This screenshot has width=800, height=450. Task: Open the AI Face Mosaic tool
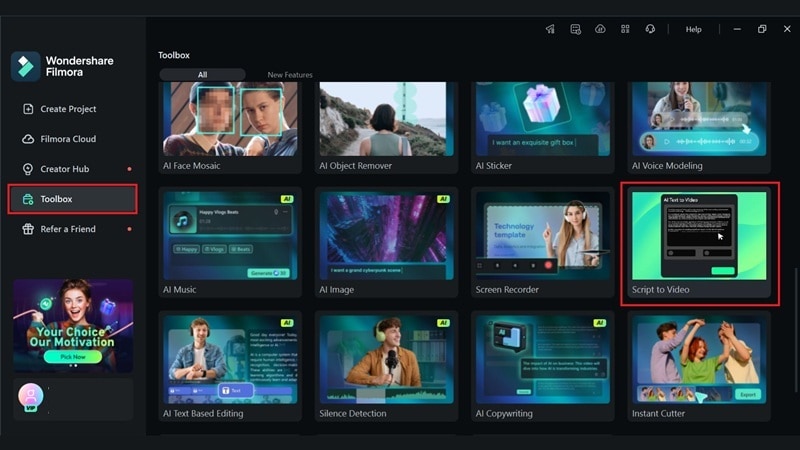(230, 128)
